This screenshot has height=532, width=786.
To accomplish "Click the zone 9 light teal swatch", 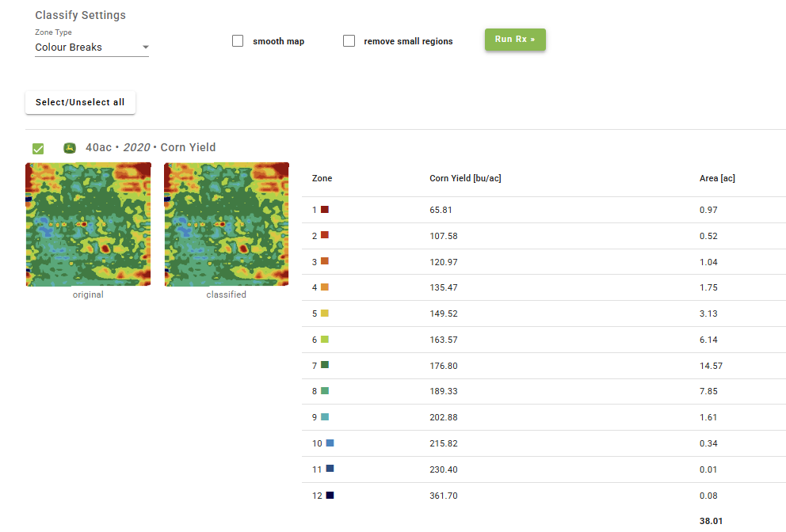I will pyautogui.click(x=325, y=416).
